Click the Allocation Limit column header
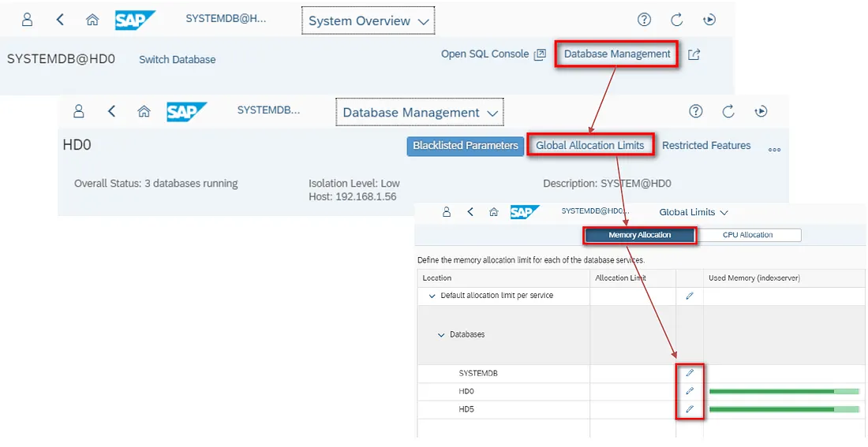The height and width of the screenshot is (447, 868). (x=633, y=278)
